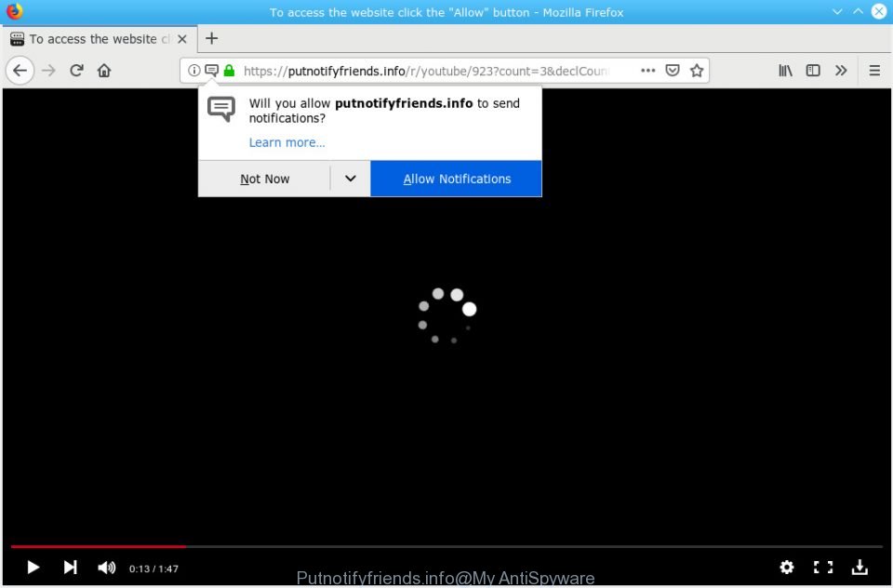Image resolution: width=893 pixels, height=588 pixels.
Task: Close the current tab
Action: (x=182, y=39)
